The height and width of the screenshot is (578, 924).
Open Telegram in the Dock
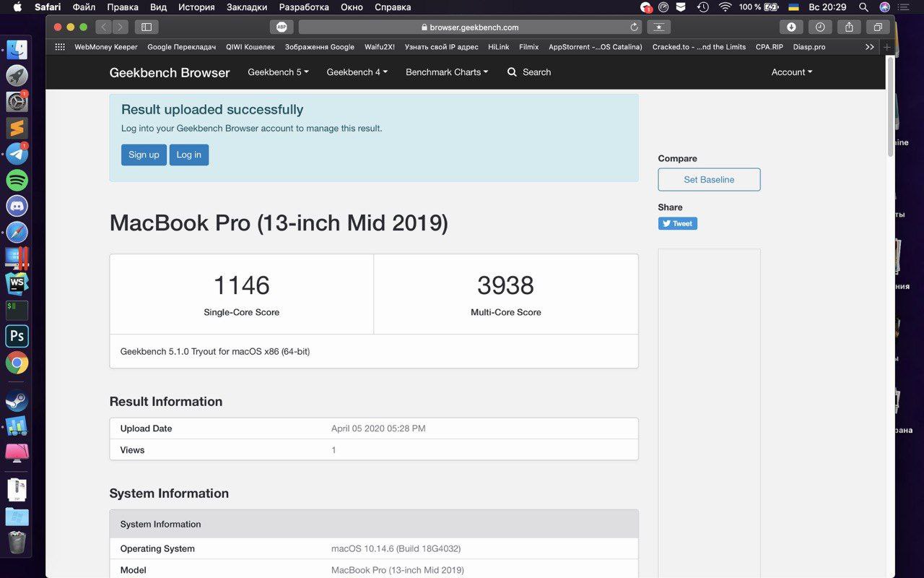pos(17,154)
